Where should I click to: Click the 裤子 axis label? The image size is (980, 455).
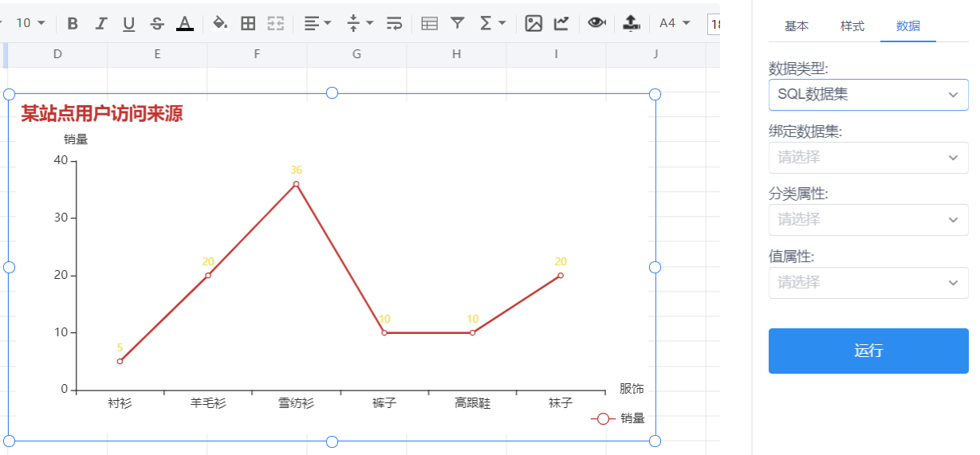(x=384, y=403)
